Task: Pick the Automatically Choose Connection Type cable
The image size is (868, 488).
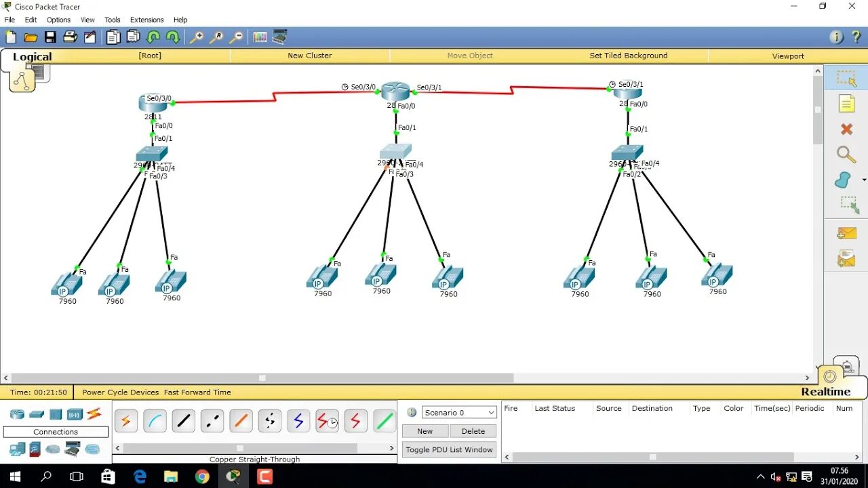Action: [125, 421]
